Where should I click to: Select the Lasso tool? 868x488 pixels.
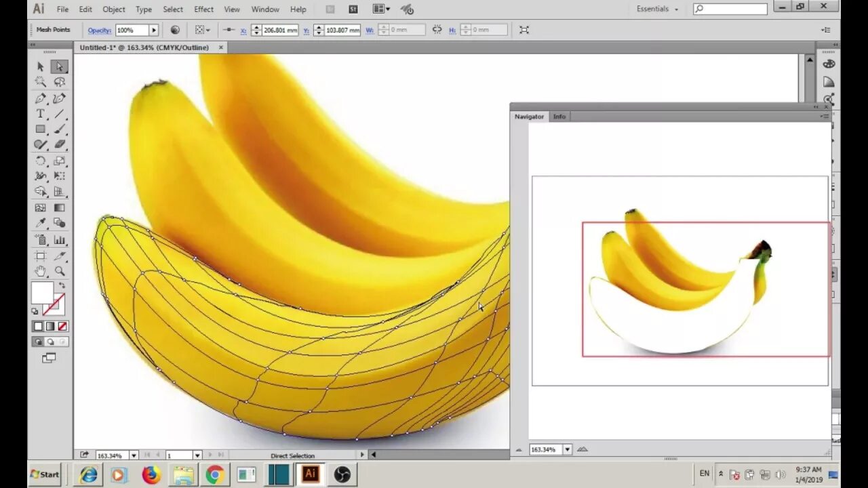(60, 82)
